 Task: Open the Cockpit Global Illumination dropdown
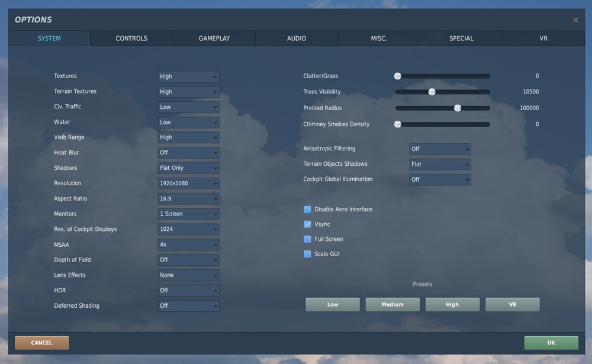440,179
